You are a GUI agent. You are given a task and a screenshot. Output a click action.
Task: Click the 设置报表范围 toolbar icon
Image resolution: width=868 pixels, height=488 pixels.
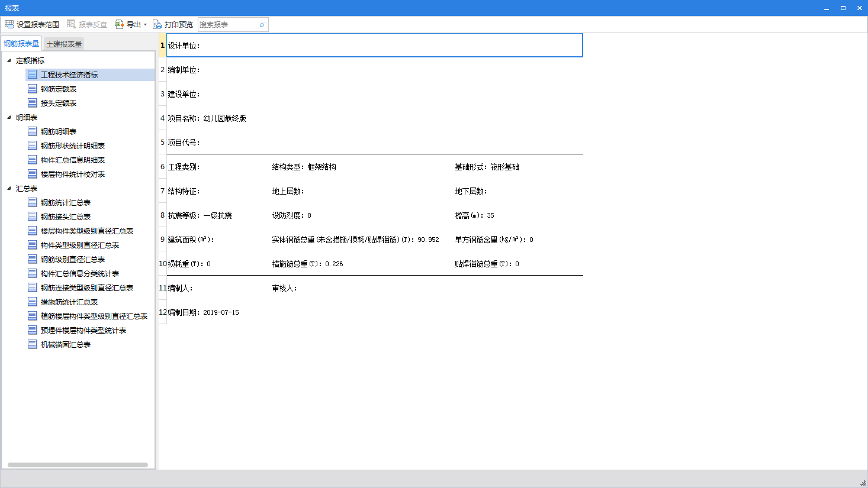[x=9, y=24]
